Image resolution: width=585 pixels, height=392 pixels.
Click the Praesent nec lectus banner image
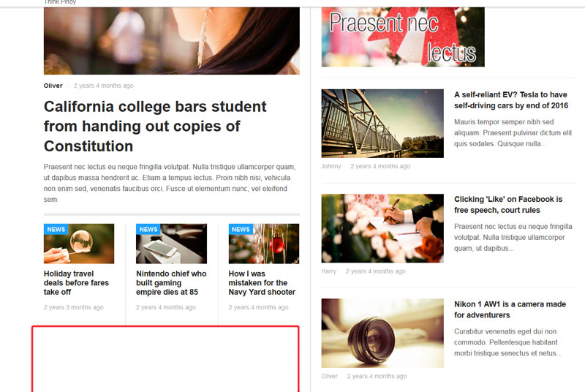[403, 37]
